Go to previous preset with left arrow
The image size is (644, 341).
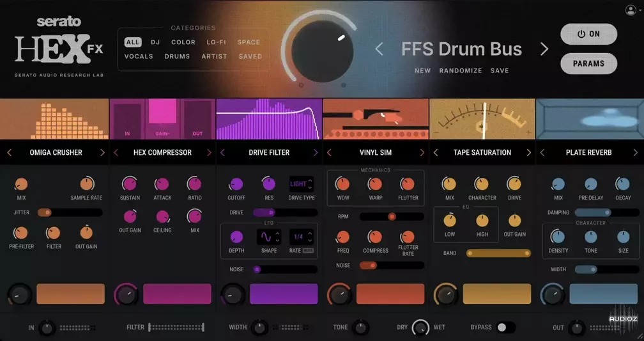(379, 49)
